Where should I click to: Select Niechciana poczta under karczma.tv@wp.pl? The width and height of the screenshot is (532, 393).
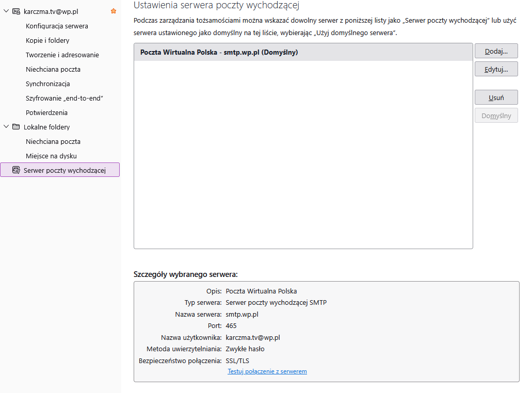coord(53,69)
